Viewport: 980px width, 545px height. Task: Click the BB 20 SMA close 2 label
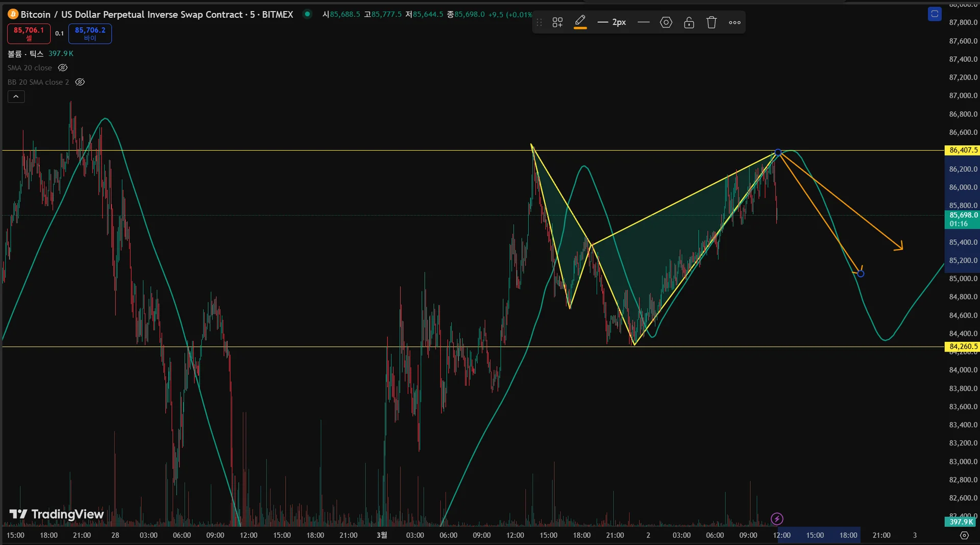pyautogui.click(x=38, y=82)
